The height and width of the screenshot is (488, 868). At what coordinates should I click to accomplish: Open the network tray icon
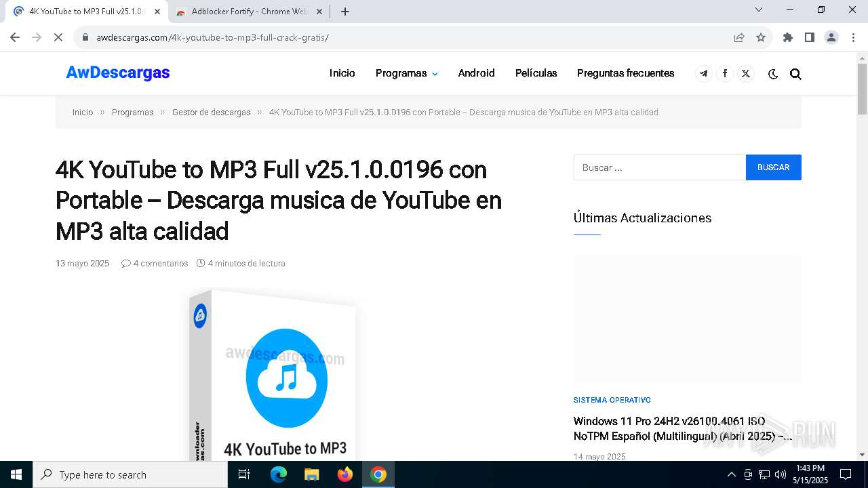[x=764, y=474]
